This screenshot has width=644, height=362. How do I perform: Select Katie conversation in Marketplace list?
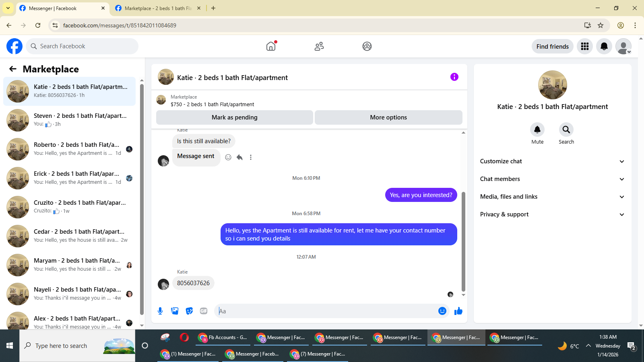pos(69,91)
